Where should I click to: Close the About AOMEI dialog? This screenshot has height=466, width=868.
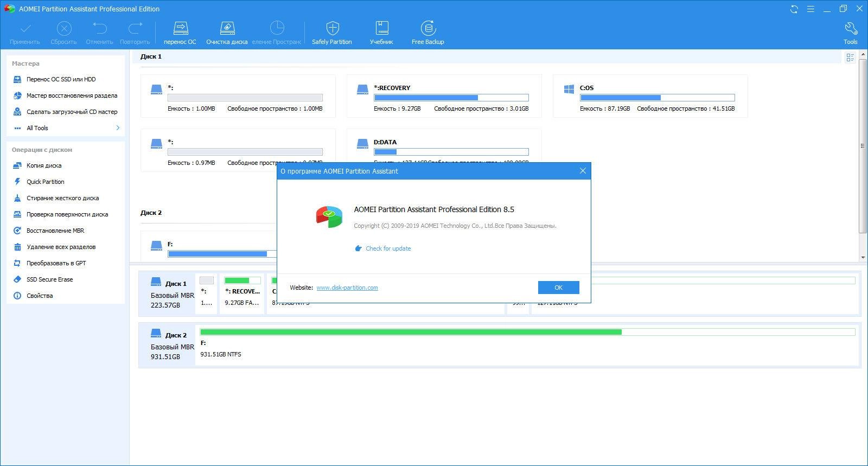tap(583, 171)
